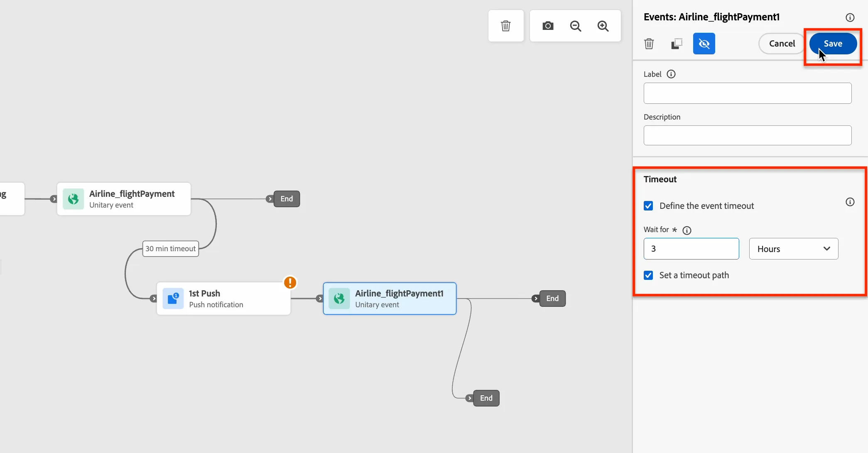Show info tooltip beside Label
The width and height of the screenshot is (868, 453).
pos(671,74)
